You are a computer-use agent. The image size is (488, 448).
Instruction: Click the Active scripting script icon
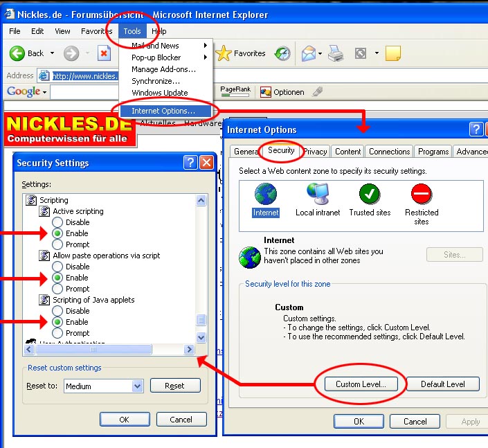pyautogui.click(x=44, y=211)
